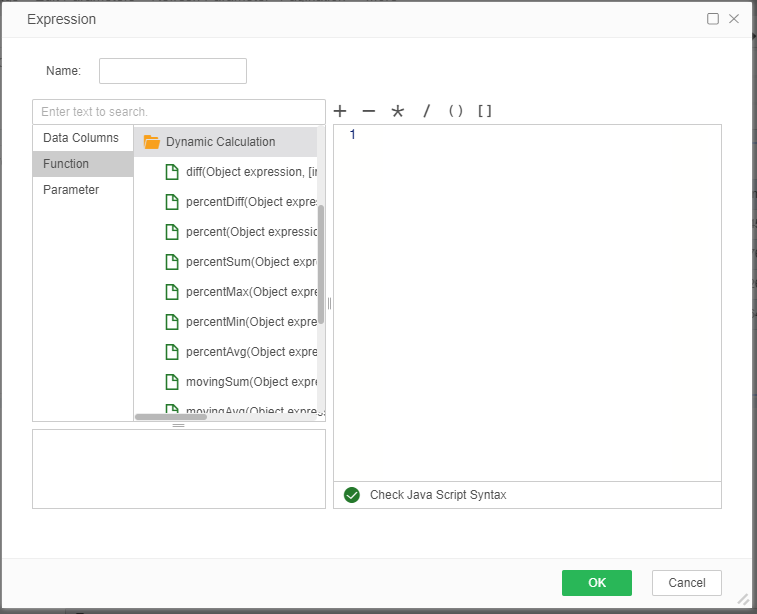Click into the expression editor area
This screenshot has height=614, width=757.
(527, 303)
